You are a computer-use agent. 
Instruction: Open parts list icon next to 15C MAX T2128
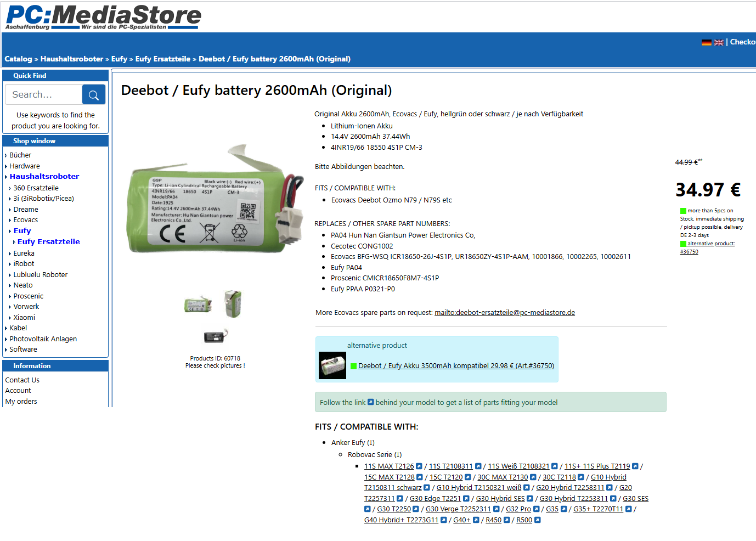click(420, 477)
